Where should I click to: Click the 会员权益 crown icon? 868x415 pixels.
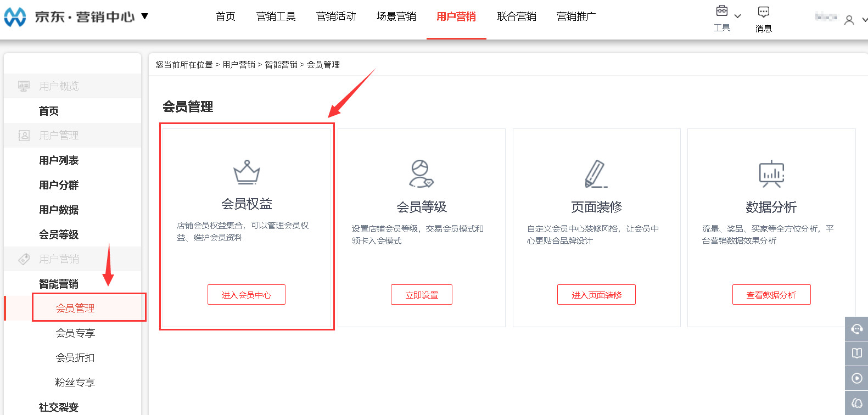point(247,172)
